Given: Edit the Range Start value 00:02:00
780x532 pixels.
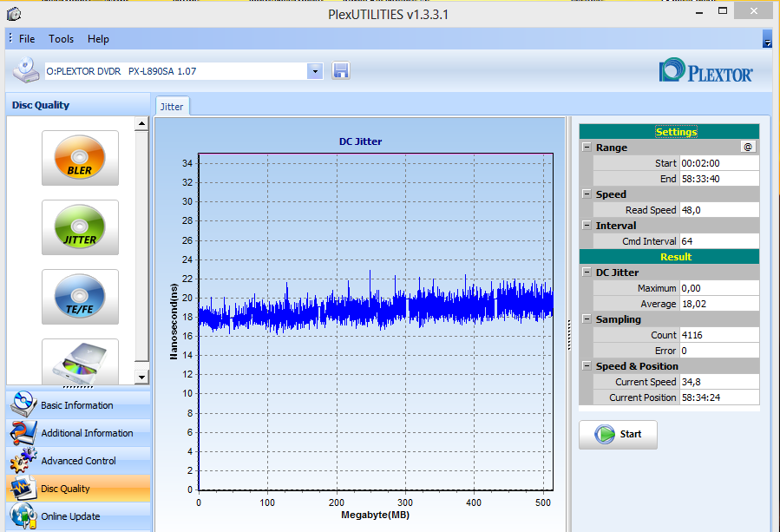Looking at the screenshot, I should point(719,163).
